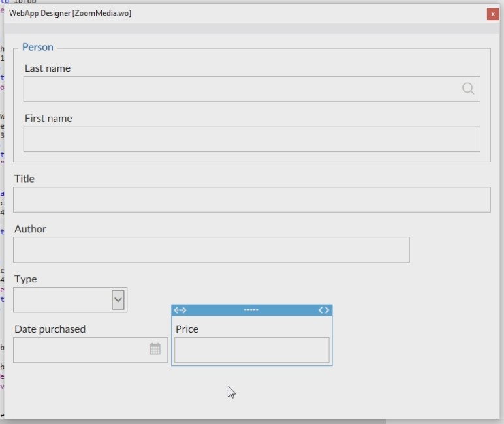
Task: Click the Author text field
Action: (x=211, y=250)
